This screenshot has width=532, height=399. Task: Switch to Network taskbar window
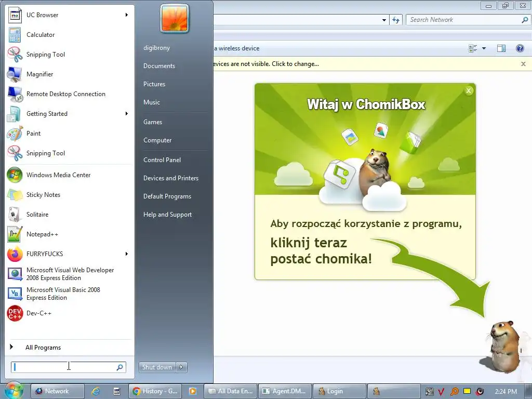click(58, 391)
